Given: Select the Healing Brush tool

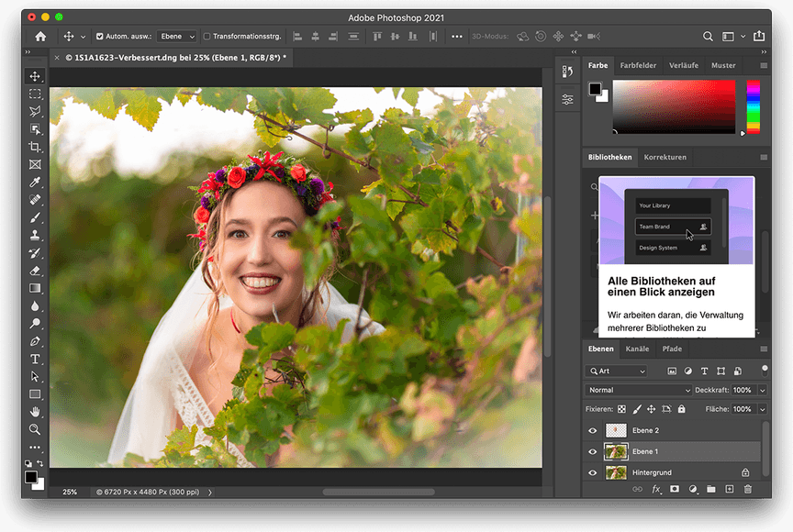Looking at the screenshot, I should click(x=35, y=200).
